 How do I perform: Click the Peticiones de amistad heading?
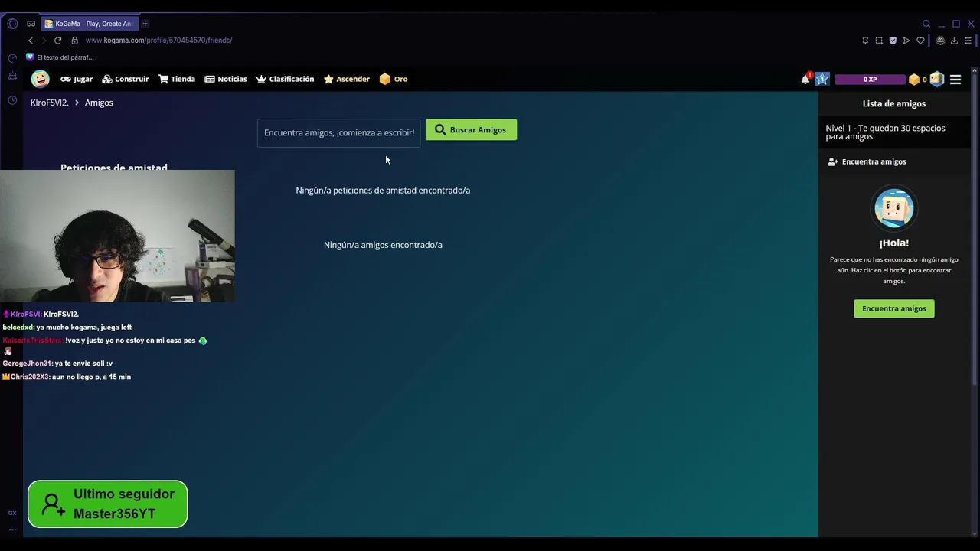click(113, 167)
